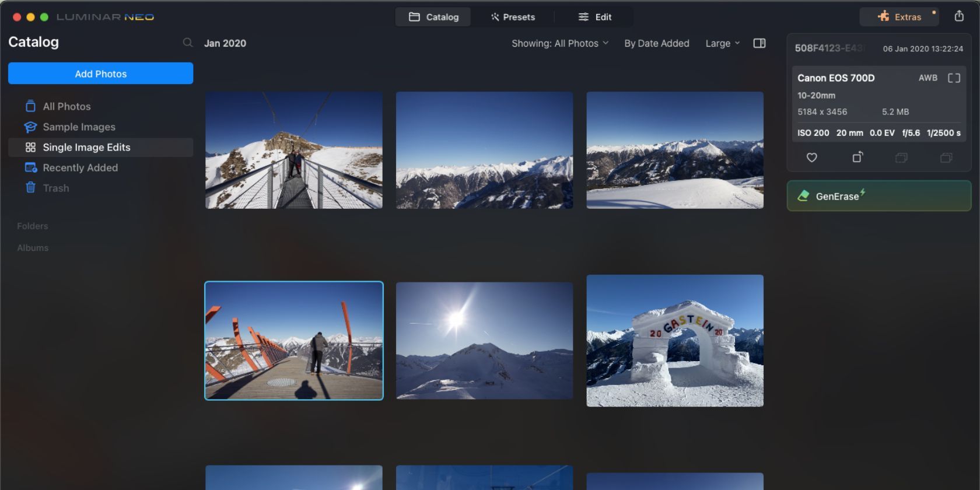Screen dimensions: 980x490
Task: Open the By Date Added sort menu
Action: click(656, 43)
